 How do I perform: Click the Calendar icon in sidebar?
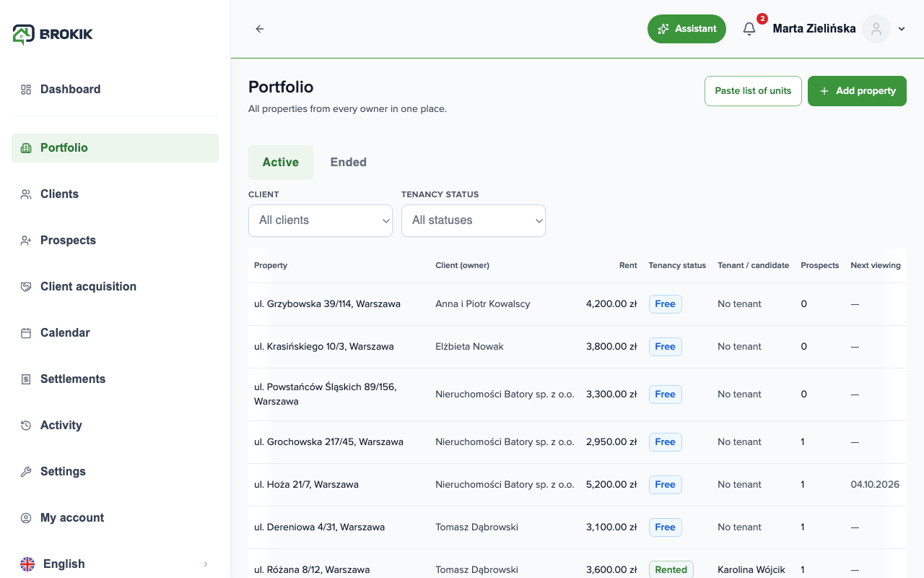click(x=26, y=333)
